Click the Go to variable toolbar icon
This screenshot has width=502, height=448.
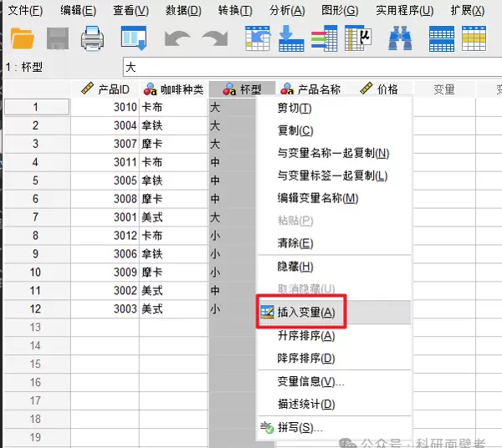tap(291, 38)
